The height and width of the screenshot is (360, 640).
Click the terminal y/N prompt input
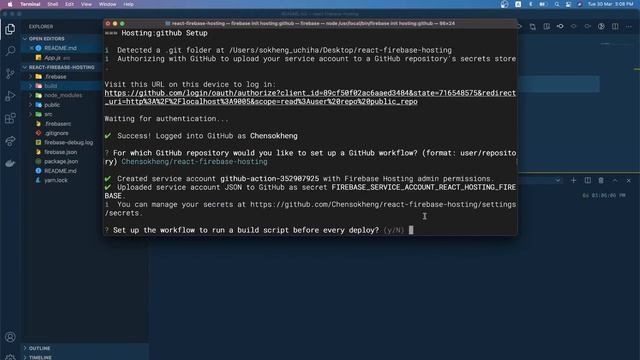411,230
